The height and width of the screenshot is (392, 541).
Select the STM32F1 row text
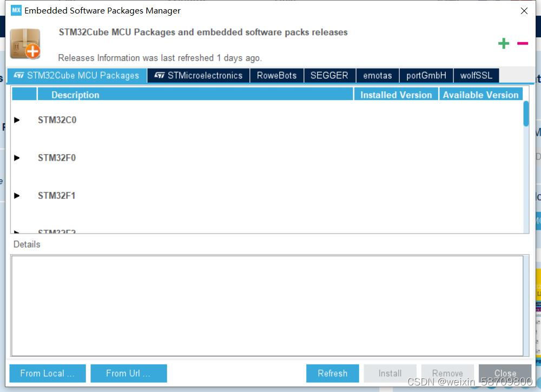[x=57, y=196]
